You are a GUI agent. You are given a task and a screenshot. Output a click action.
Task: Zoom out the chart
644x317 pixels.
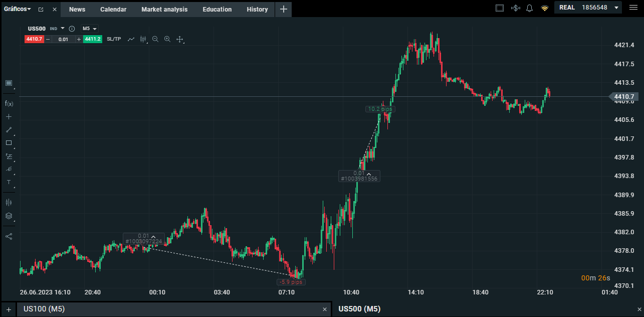[155, 39]
